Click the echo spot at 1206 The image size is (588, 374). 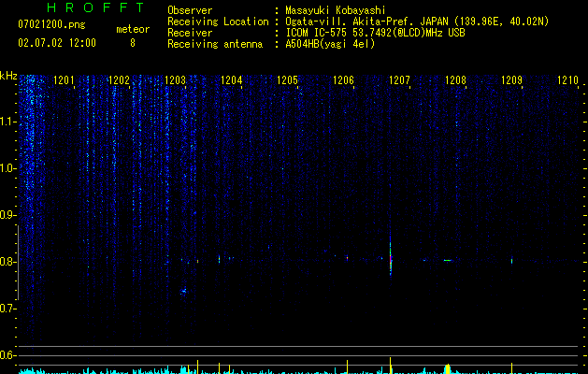pyautogui.click(x=347, y=258)
